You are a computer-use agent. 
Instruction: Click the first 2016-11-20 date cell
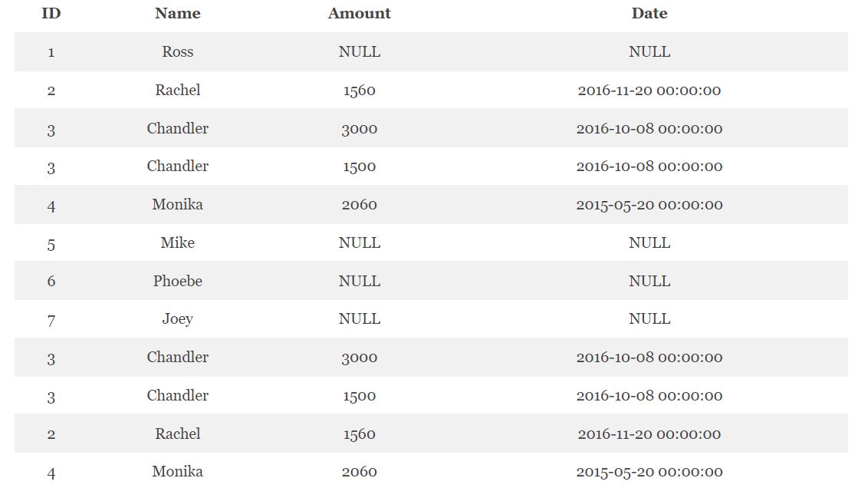(649, 91)
